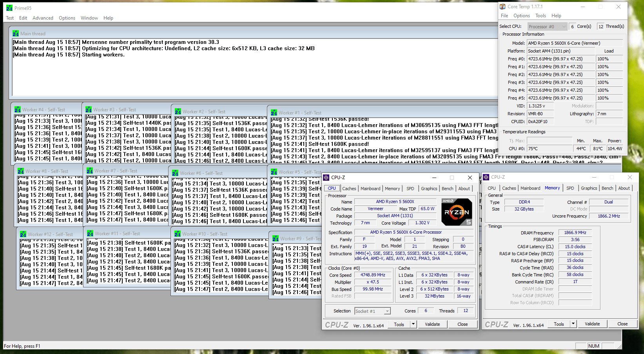Switch to Bench tab in CPU-Z Memory window
The height and width of the screenshot is (354, 644).
[608, 188]
